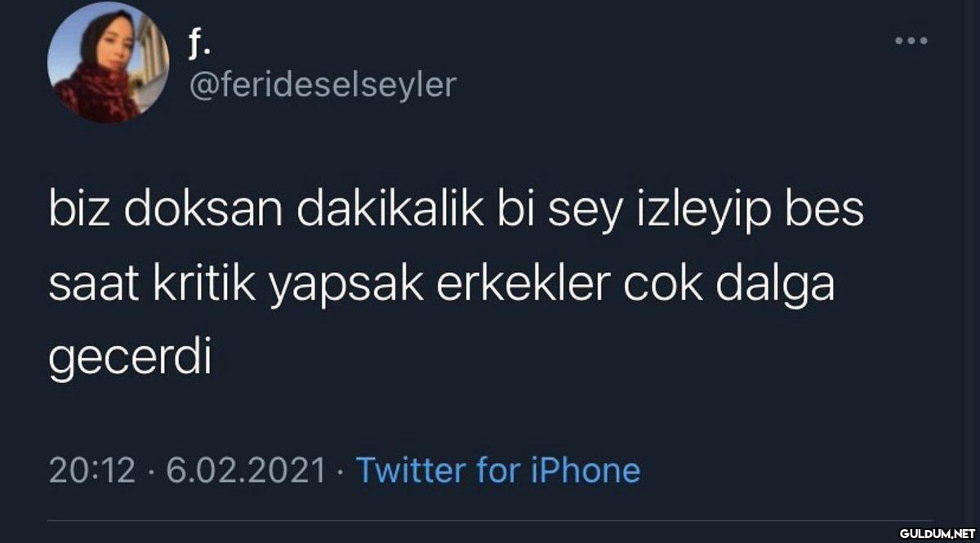Click the 20:12 timestamp
The width and height of the screenshot is (980, 543).
[92, 471]
